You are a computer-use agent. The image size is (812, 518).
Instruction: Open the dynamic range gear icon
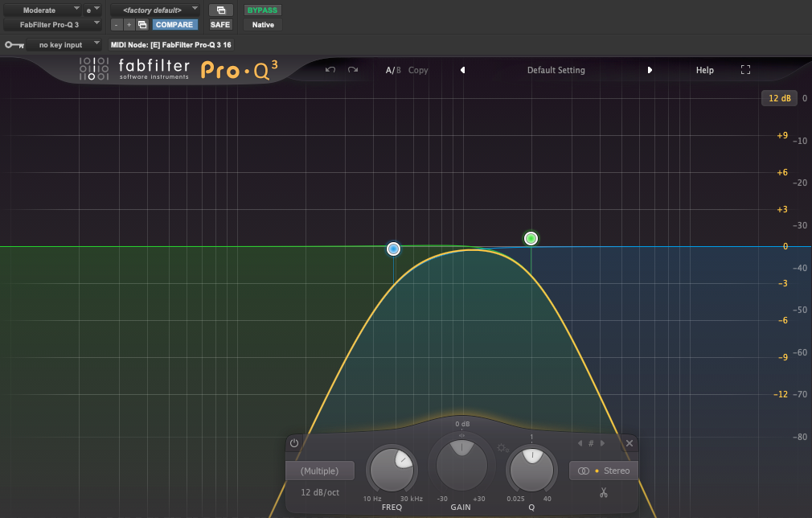[x=502, y=448]
